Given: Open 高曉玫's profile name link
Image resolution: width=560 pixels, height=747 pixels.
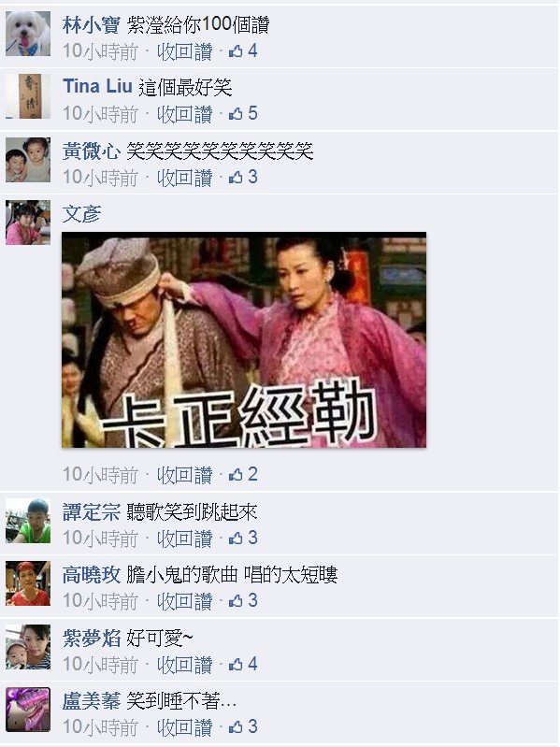Looking at the screenshot, I should (91, 576).
